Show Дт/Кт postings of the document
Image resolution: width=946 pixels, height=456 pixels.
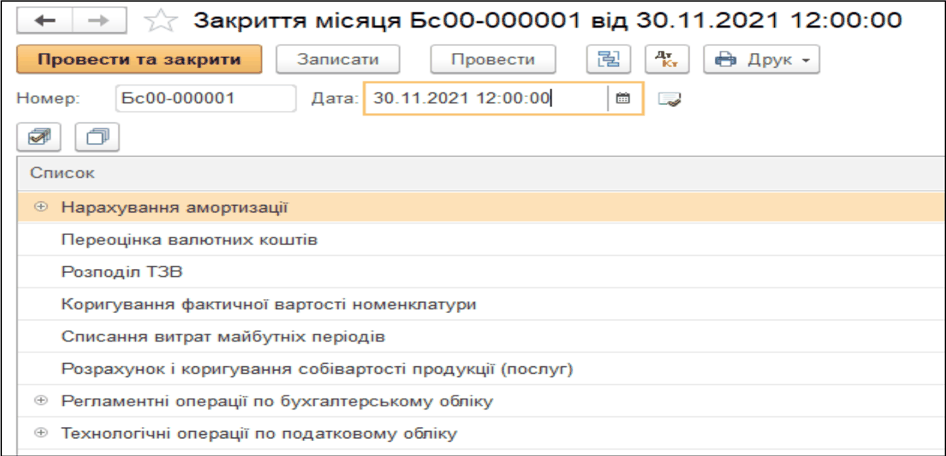coord(667,60)
